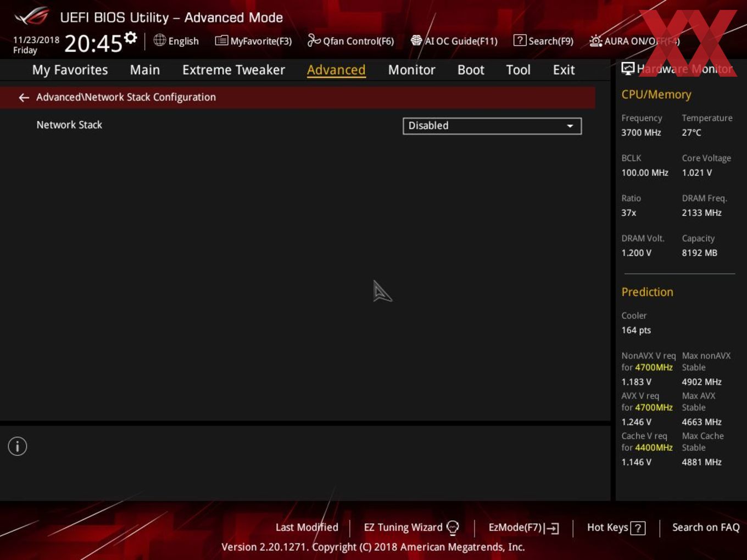The width and height of the screenshot is (747, 560).
Task: Switch to the Boot tab
Action: tap(471, 70)
